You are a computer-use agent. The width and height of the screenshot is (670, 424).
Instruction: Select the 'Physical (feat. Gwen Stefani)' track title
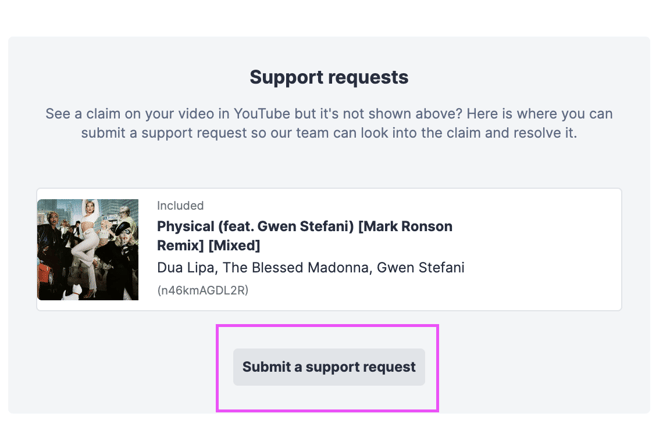point(304,235)
